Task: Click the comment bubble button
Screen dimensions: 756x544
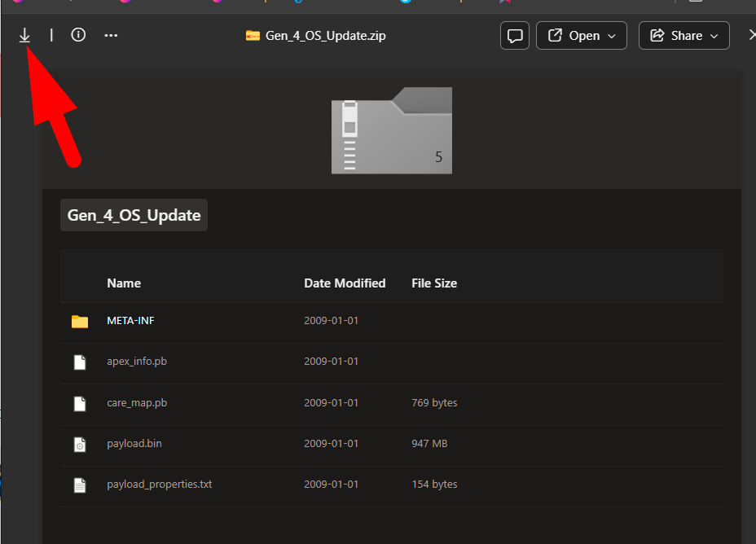Action: click(x=514, y=35)
